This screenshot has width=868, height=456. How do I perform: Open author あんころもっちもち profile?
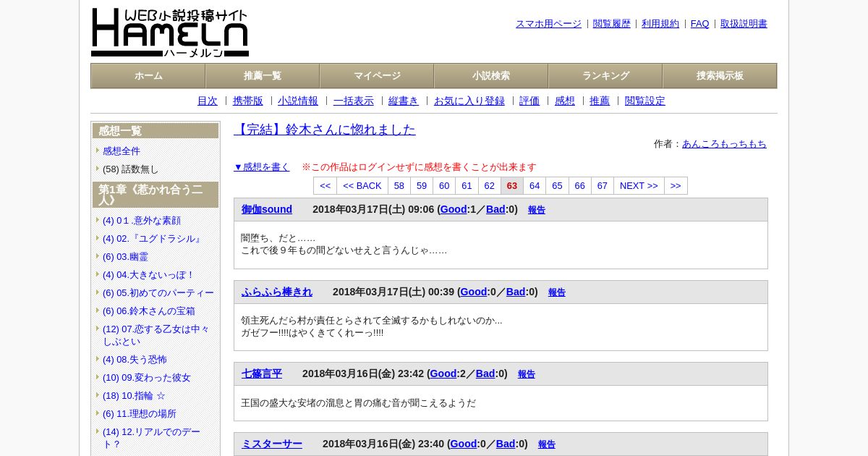724,144
